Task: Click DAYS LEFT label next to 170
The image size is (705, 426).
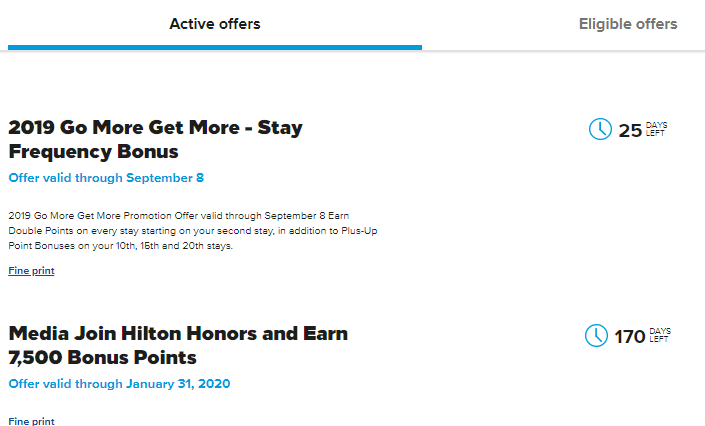Action: pos(660,335)
